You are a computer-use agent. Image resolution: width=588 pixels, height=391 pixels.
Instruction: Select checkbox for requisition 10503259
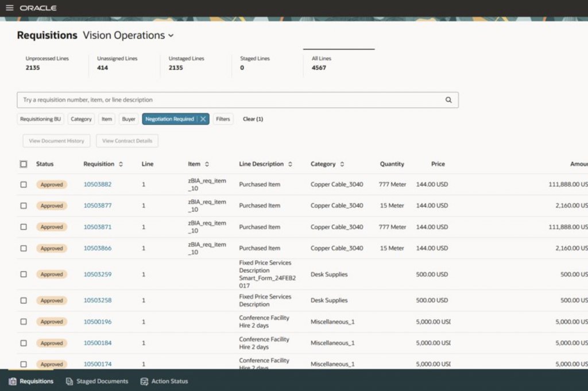[x=24, y=274]
